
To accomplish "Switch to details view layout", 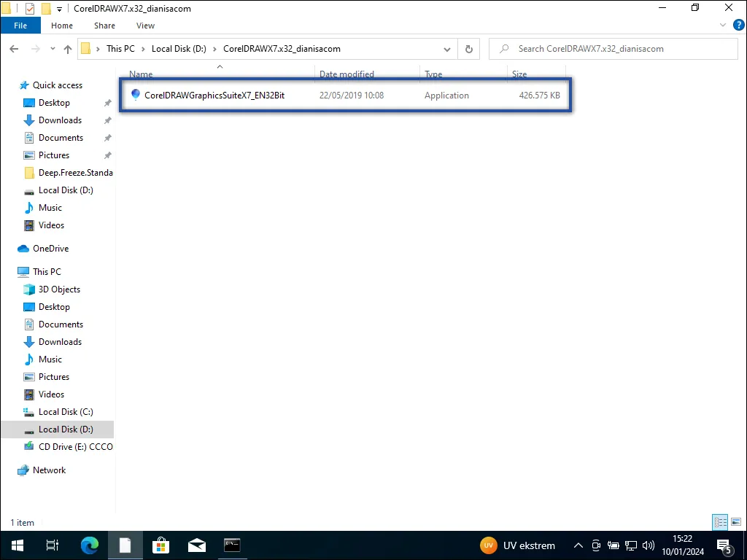I will pos(720,522).
